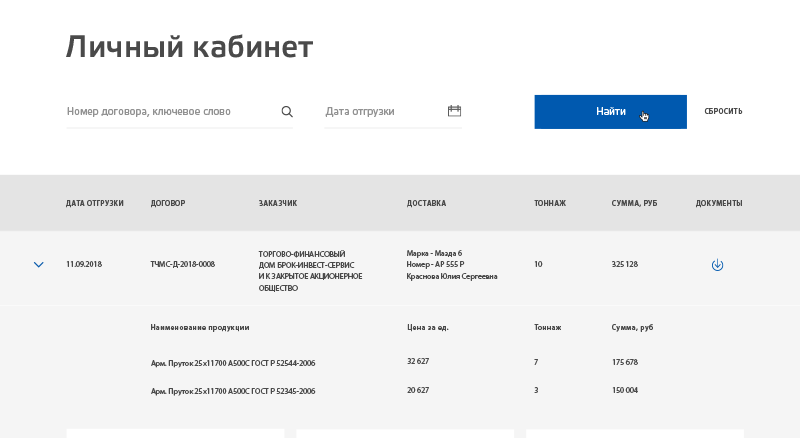Download documents for contract ТЧМС-Д-2018-0008
800x438 pixels.
[717, 265]
